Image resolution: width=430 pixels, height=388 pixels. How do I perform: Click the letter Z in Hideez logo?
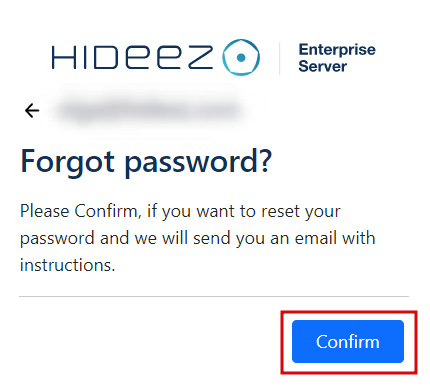[200, 57]
